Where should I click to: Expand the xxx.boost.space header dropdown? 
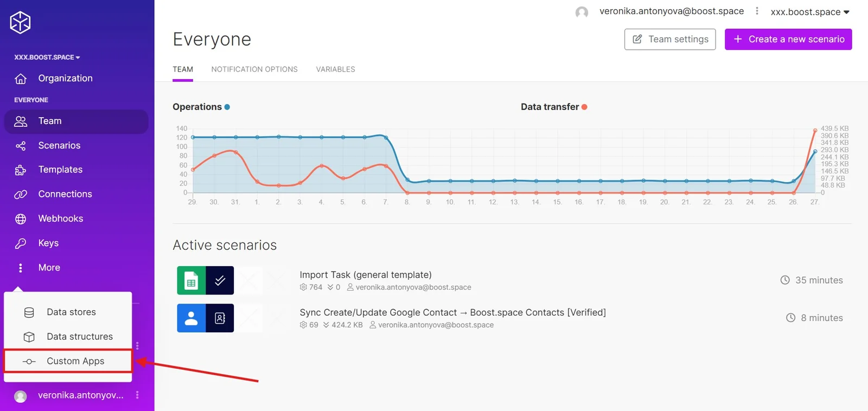click(810, 11)
